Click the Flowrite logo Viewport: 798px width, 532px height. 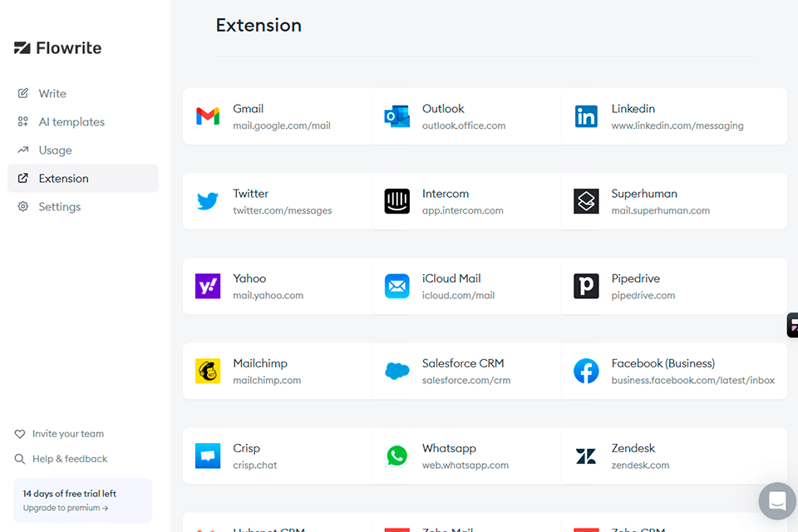pos(57,48)
